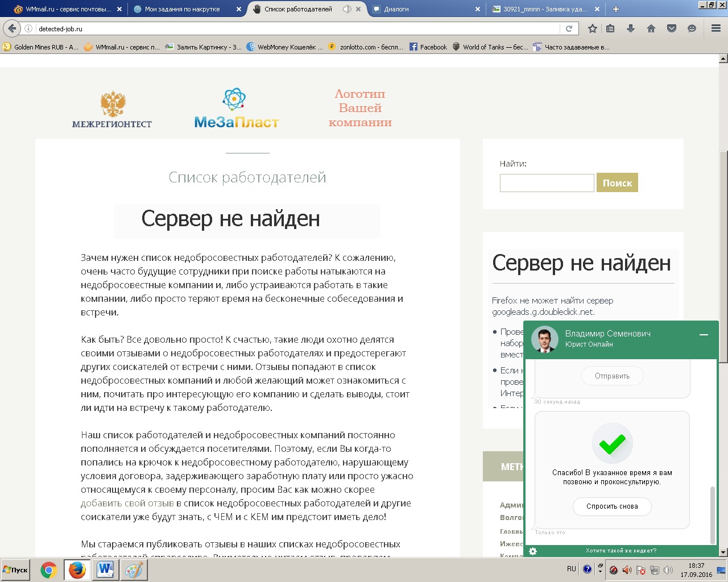The width and height of the screenshot is (728, 582).
Task: Launch Google Chrome from taskbar
Action: [x=49, y=570]
